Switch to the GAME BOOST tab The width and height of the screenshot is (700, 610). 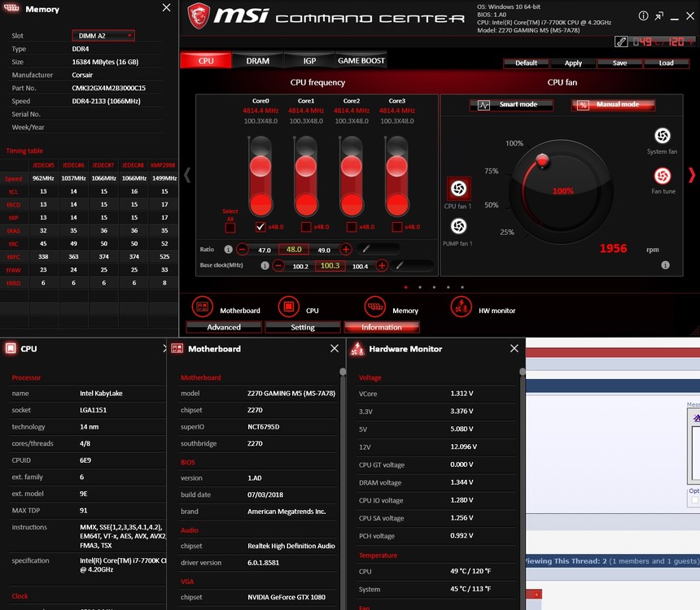pyautogui.click(x=361, y=61)
